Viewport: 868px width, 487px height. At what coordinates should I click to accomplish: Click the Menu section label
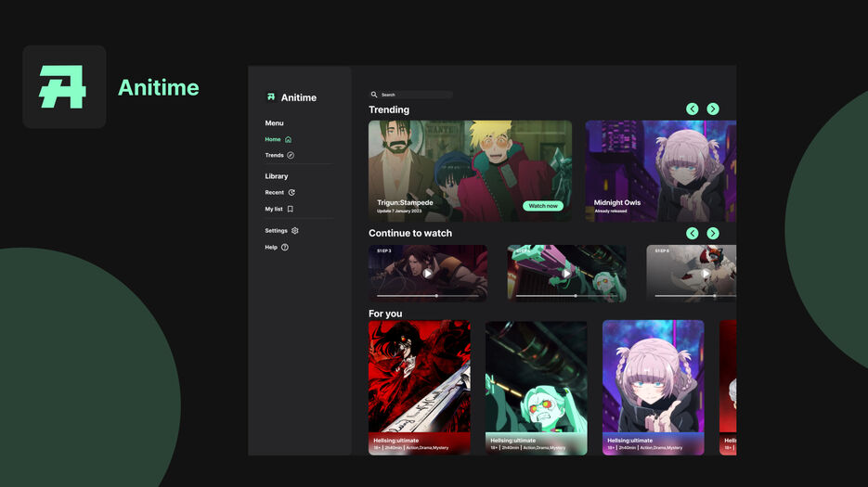[274, 122]
